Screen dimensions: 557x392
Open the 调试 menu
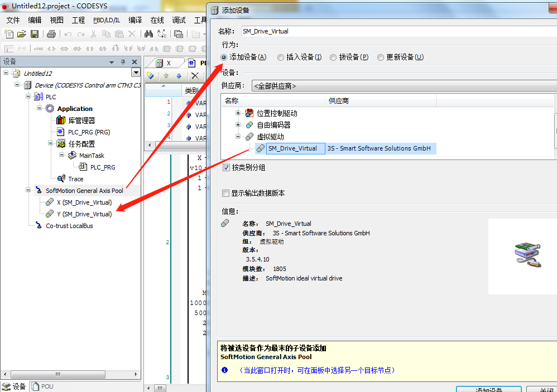179,20
